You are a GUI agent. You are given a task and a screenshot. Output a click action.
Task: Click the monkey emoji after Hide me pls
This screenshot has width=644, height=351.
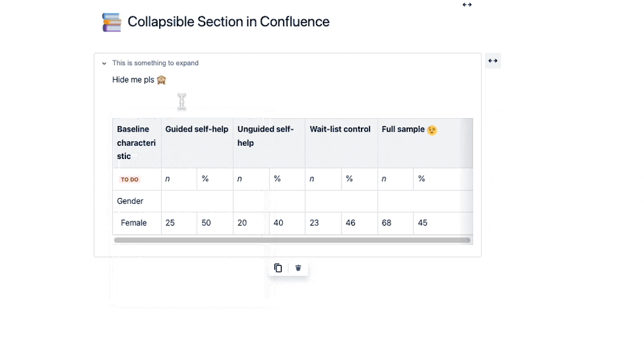(x=161, y=80)
